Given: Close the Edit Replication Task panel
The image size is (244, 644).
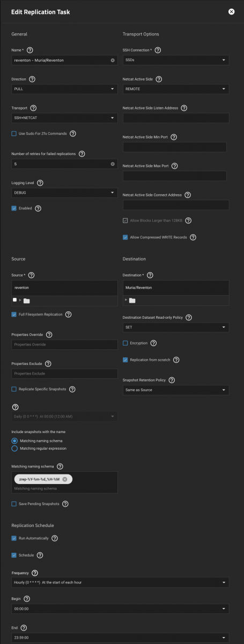Looking at the screenshot, I should pyautogui.click(x=231, y=12).
